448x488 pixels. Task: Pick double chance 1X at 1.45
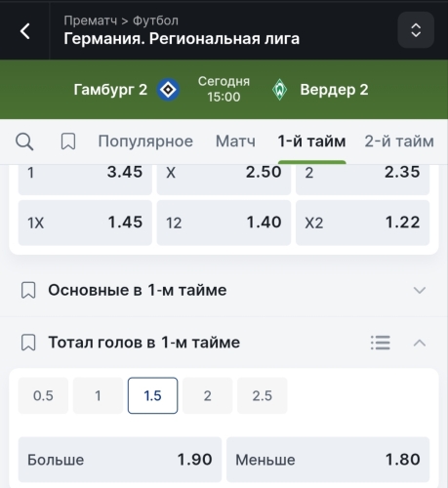[x=85, y=223]
